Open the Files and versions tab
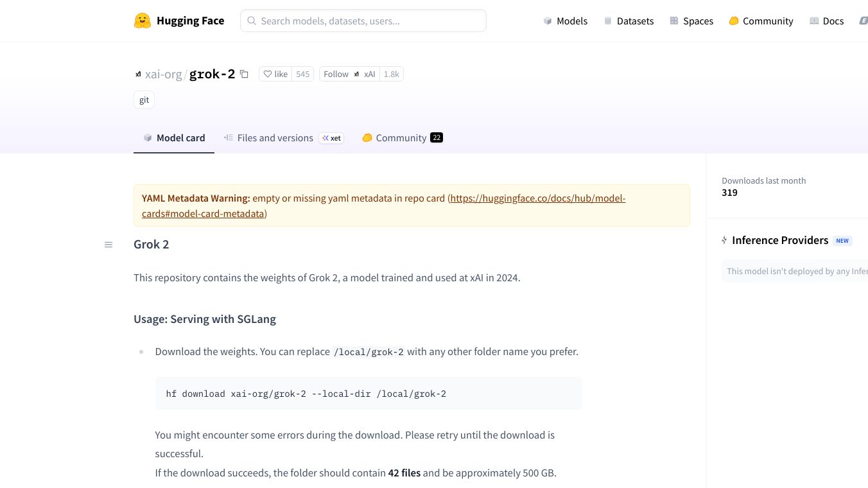The height and width of the screenshot is (488, 868). (x=275, y=138)
